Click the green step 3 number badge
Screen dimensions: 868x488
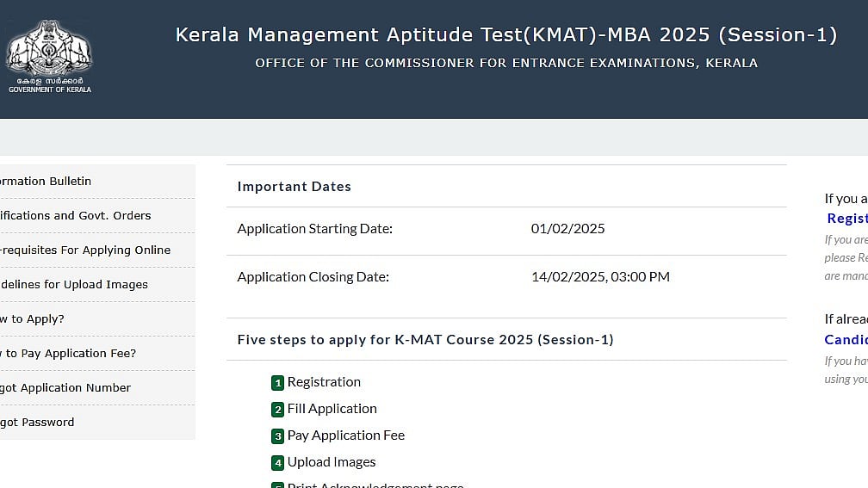tap(277, 436)
